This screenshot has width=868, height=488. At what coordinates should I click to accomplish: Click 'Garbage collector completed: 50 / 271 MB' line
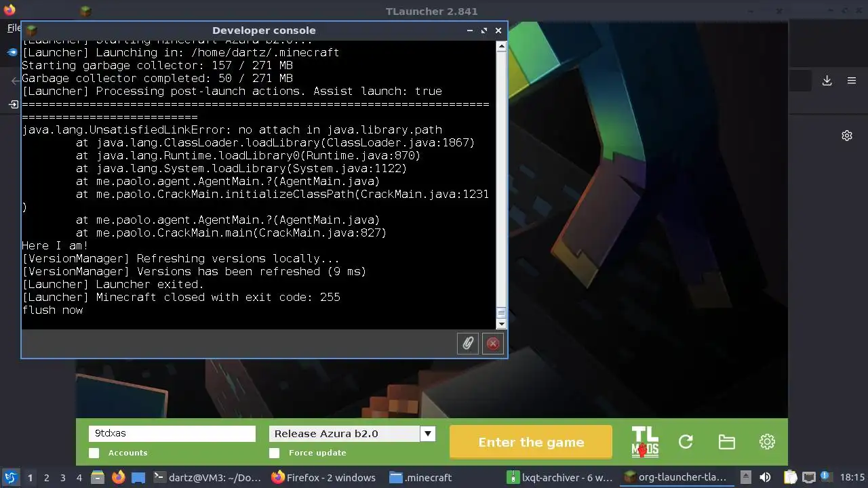tap(157, 78)
